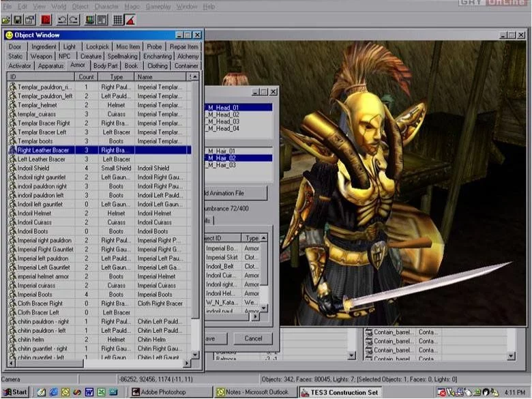
Task: Sort the list by Count column header
Action: point(87,77)
